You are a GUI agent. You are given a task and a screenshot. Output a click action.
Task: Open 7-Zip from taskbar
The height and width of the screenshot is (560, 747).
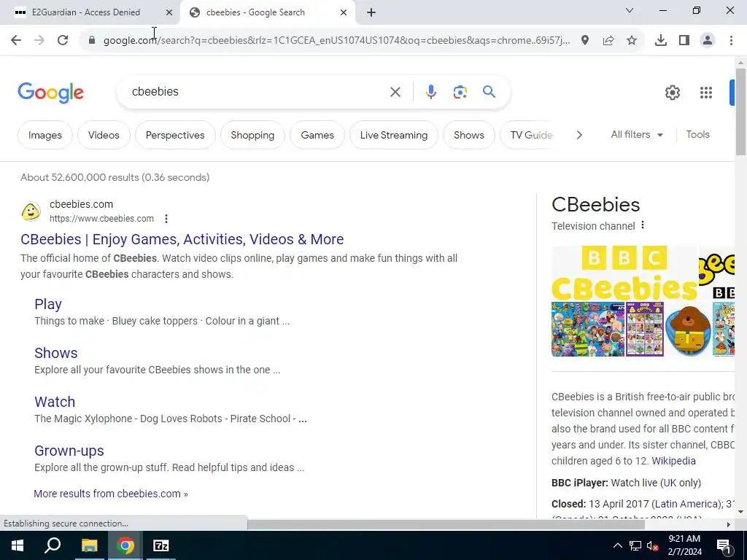pyautogui.click(x=161, y=545)
